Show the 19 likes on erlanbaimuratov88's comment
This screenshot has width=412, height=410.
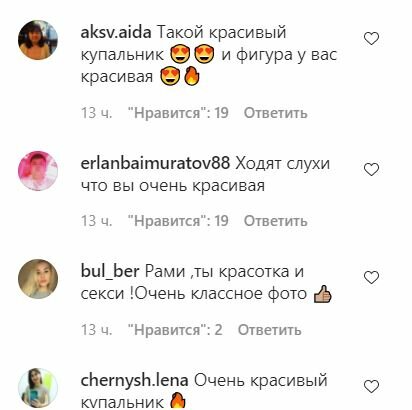click(178, 221)
